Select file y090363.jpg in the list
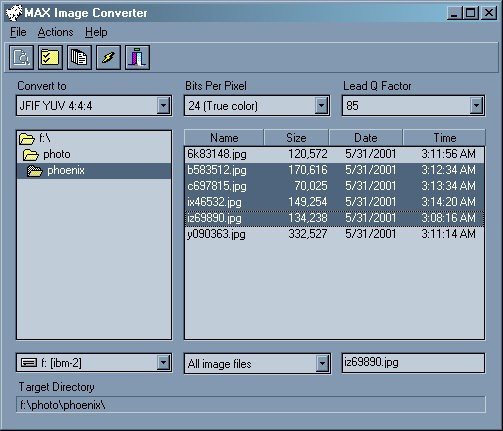Screen dimensions: 503x431 (334, 234)
